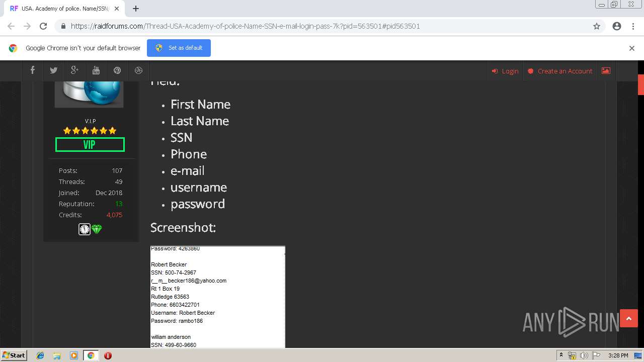Switch to Chrome taskbar button

click(91, 355)
